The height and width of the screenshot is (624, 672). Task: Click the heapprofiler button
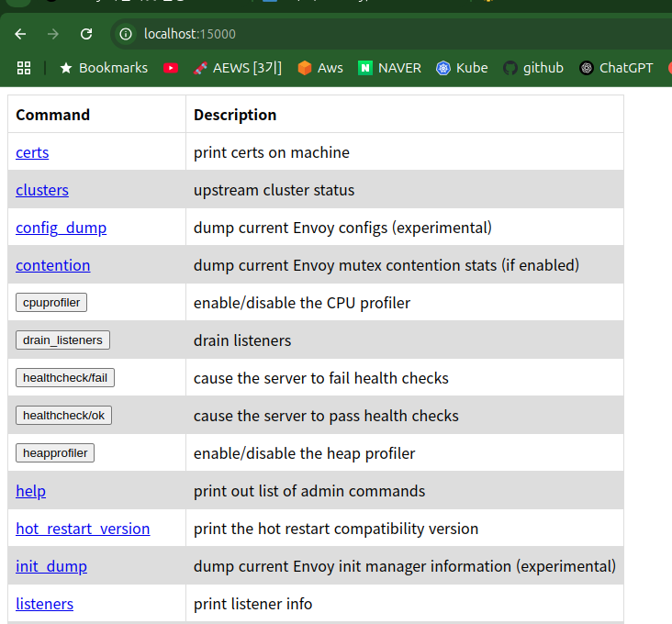click(55, 453)
